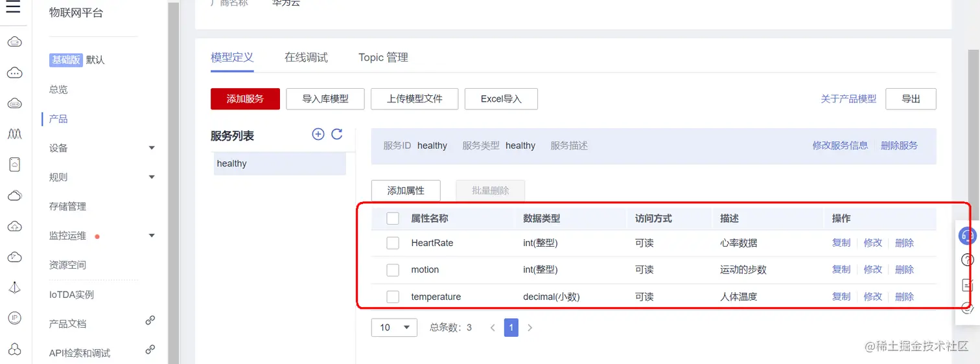980x364 pixels.
Task: Click the 添加属性 button
Action: pyautogui.click(x=406, y=190)
